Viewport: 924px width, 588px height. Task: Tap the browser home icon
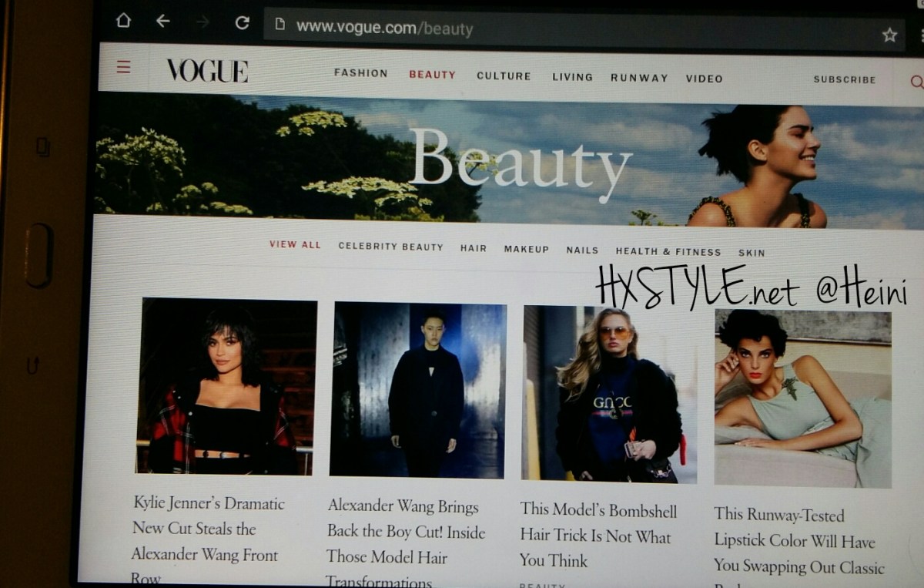123,22
